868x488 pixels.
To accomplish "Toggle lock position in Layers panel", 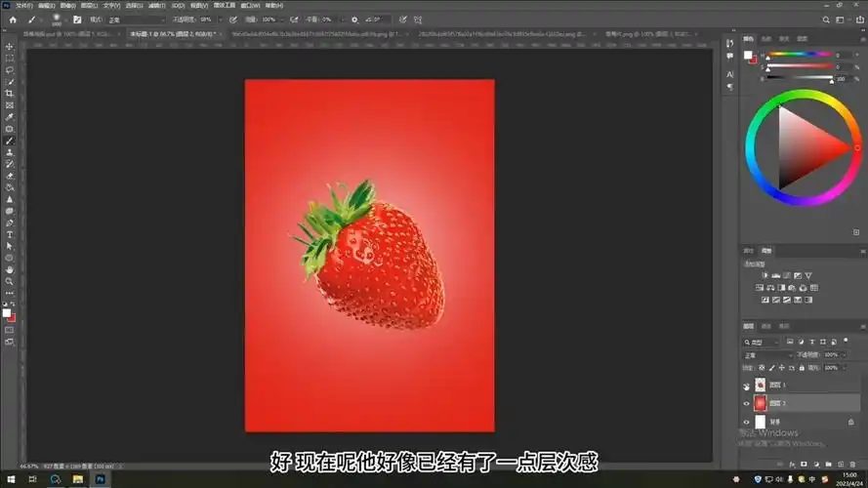I will coord(782,367).
